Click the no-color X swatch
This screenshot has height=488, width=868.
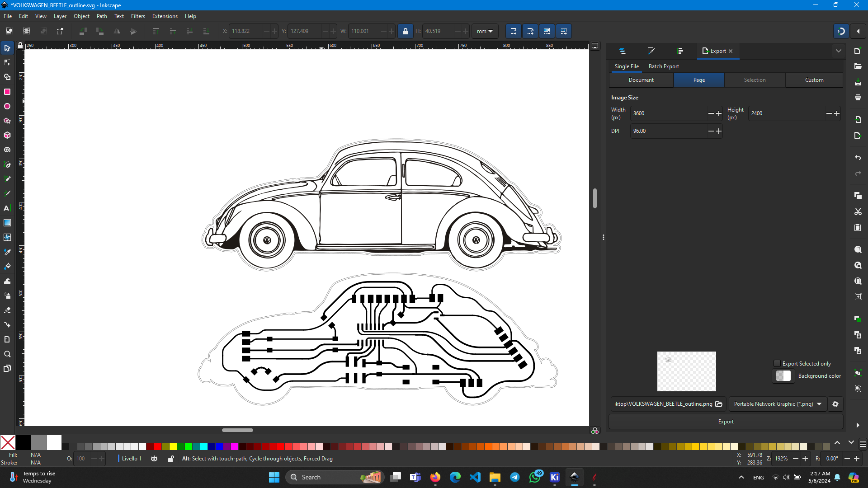(8, 443)
